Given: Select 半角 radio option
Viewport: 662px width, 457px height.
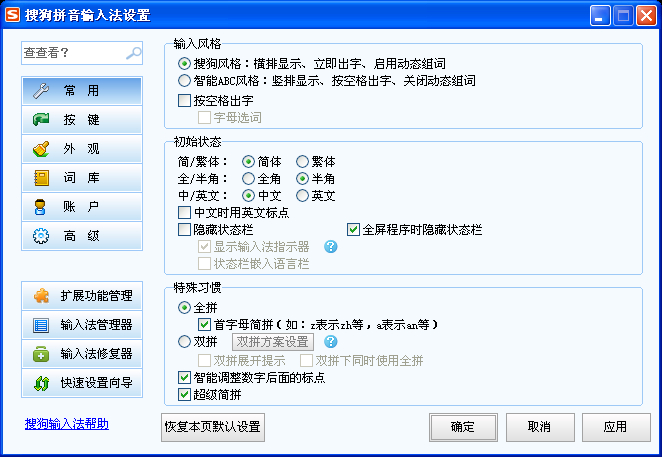Looking at the screenshot, I should (x=302, y=179).
